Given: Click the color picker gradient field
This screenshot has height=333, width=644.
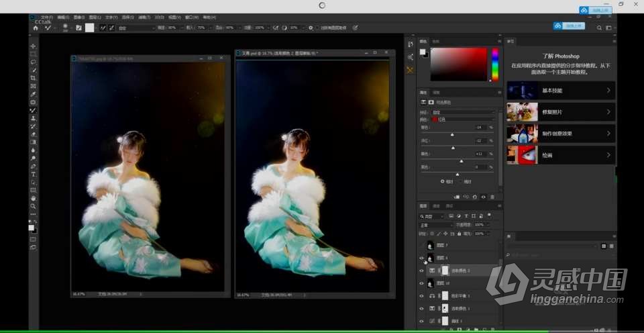Looking at the screenshot, I should pyautogui.click(x=459, y=64).
